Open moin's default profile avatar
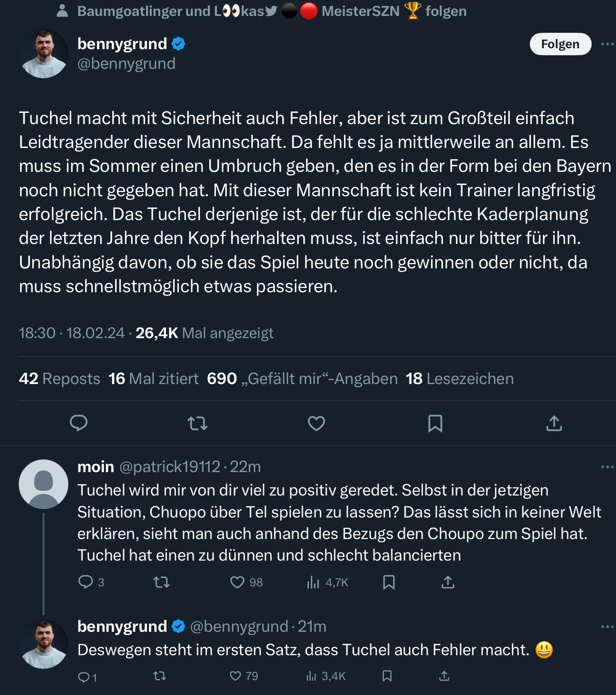Image resolution: width=616 pixels, height=695 pixels. 44,484
